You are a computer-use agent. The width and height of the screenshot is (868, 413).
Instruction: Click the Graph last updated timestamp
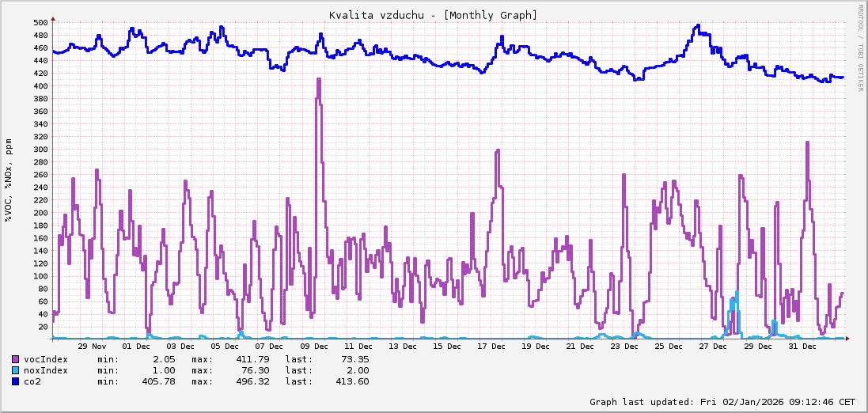(x=722, y=402)
